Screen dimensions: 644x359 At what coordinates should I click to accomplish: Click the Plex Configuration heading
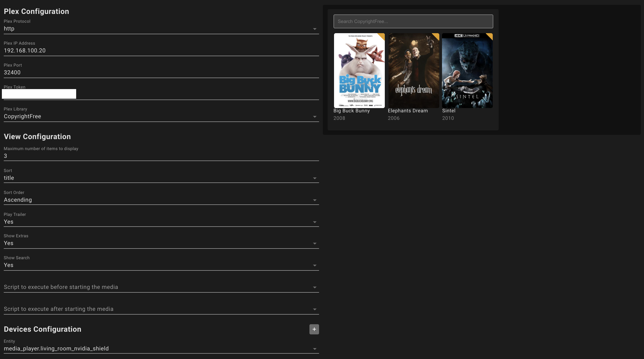(x=36, y=12)
